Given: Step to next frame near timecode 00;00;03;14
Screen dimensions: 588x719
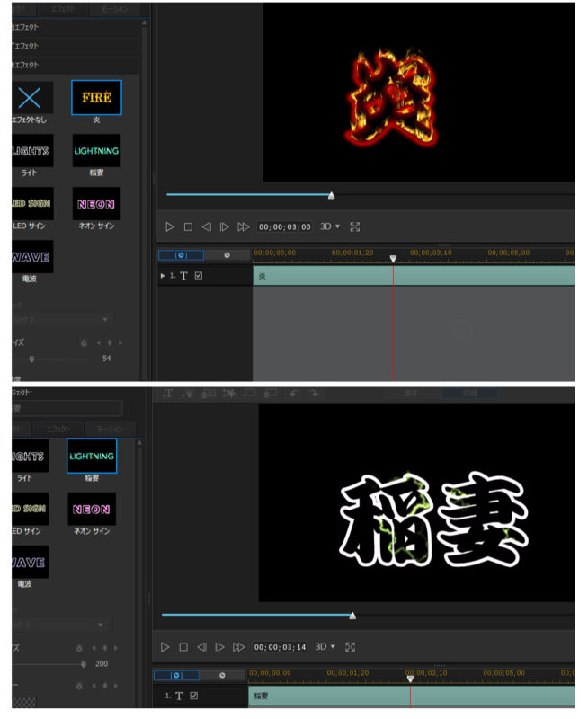Looking at the screenshot, I should click(x=219, y=647).
